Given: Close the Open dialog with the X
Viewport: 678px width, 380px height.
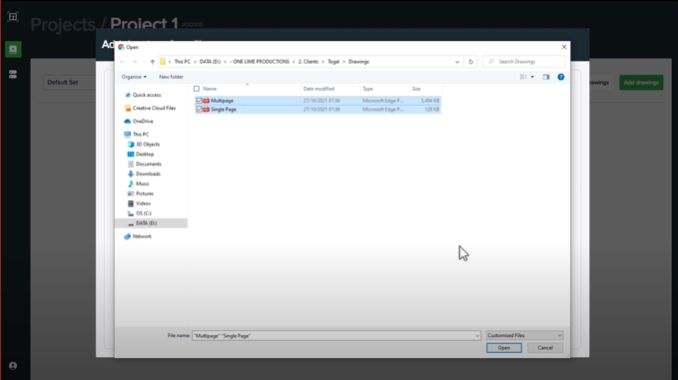Looking at the screenshot, I should tap(564, 47).
